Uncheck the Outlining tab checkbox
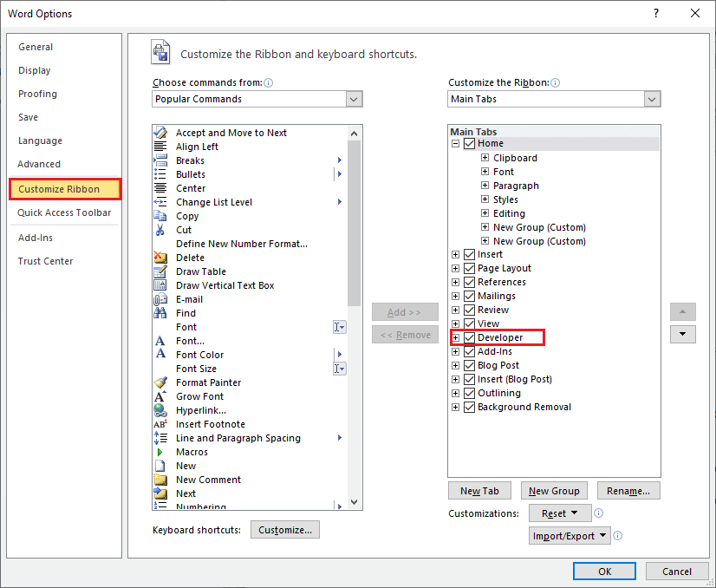 click(x=468, y=393)
